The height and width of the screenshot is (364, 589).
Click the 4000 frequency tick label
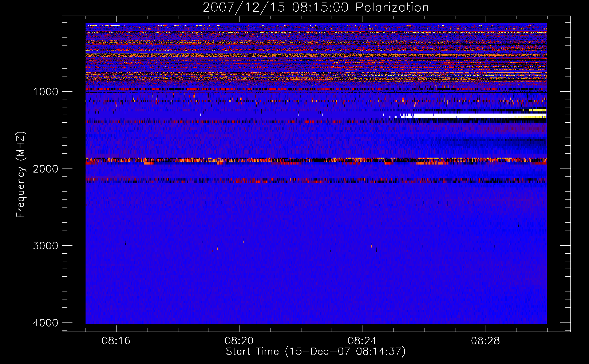click(46, 323)
